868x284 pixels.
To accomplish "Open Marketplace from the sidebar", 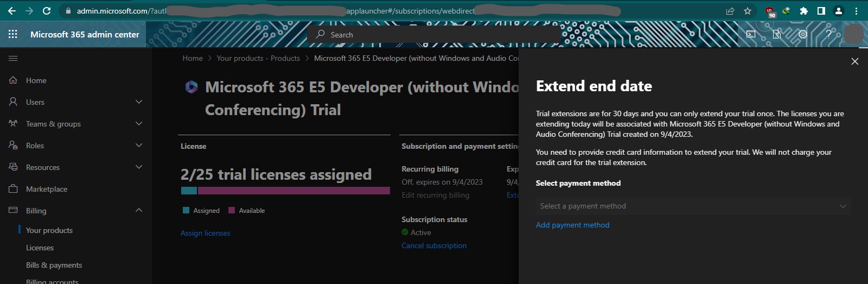I will pos(47,189).
